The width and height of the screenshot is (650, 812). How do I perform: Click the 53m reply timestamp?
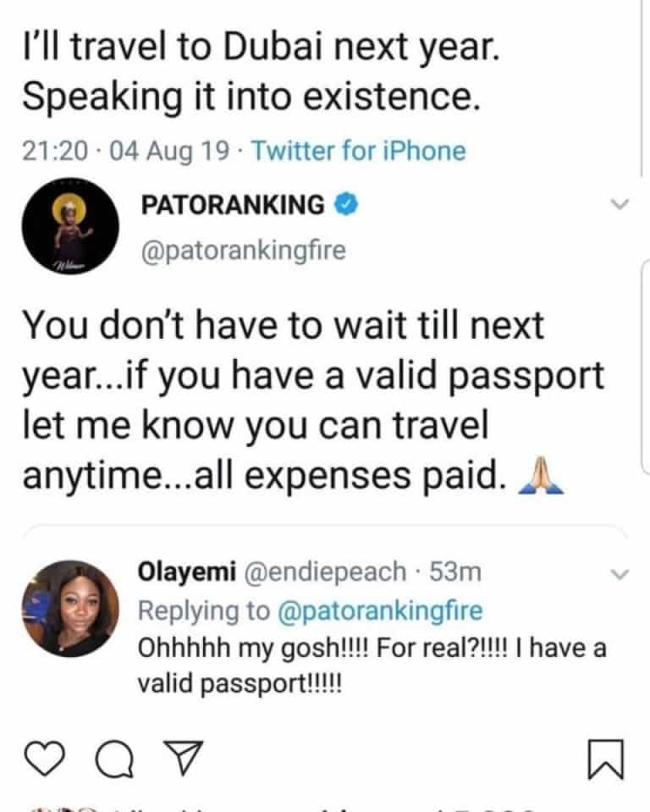point(454,572)
